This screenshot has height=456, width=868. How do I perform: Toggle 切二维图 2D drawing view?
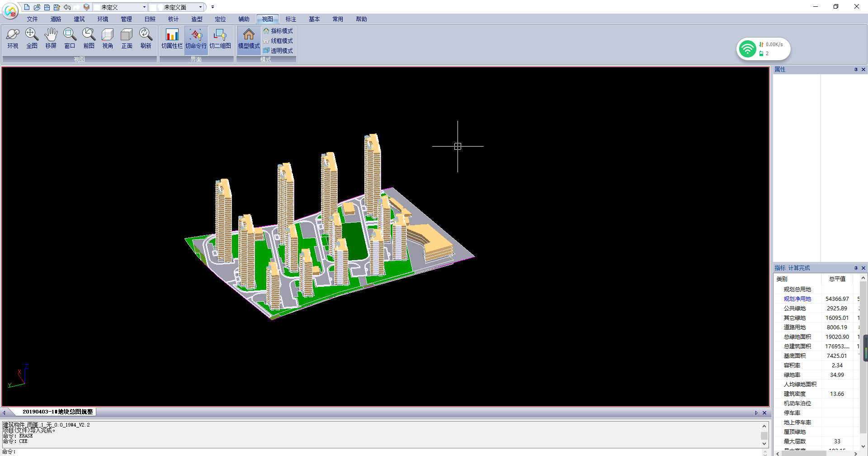220,38
